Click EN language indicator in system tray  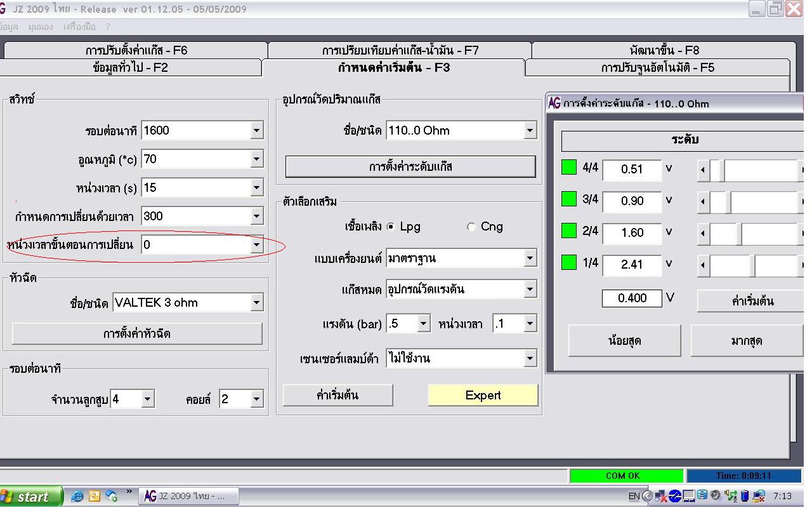pos(634,496)
